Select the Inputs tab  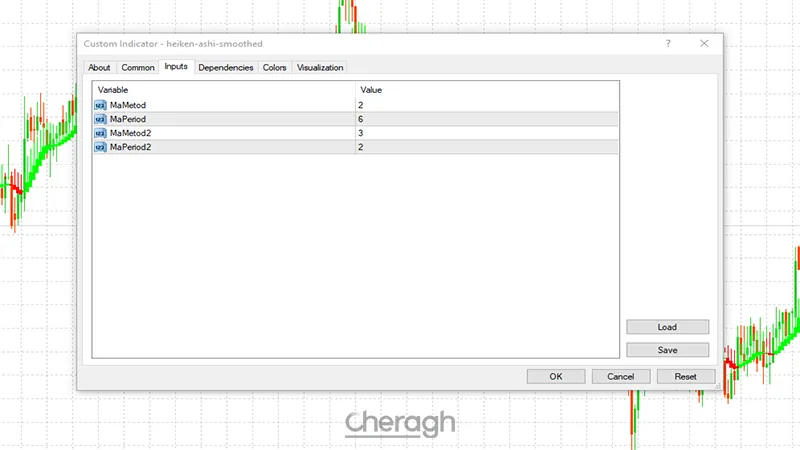[176, 67]
